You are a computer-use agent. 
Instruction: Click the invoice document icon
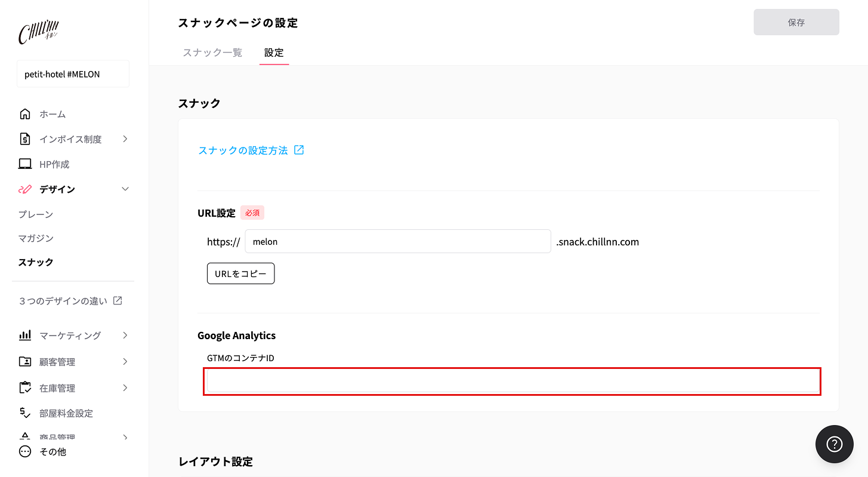(x=25, y=139)
